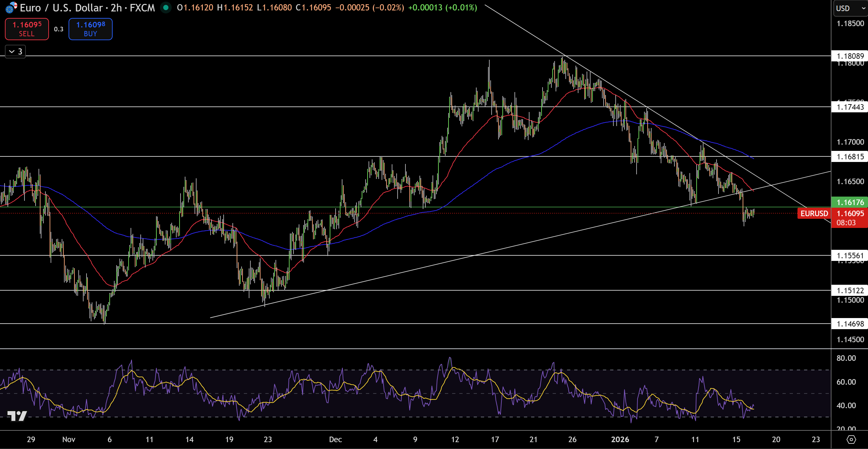868x449 pixels.
Task: Select the 1.14698 price level label
Action: coord(850,324)
